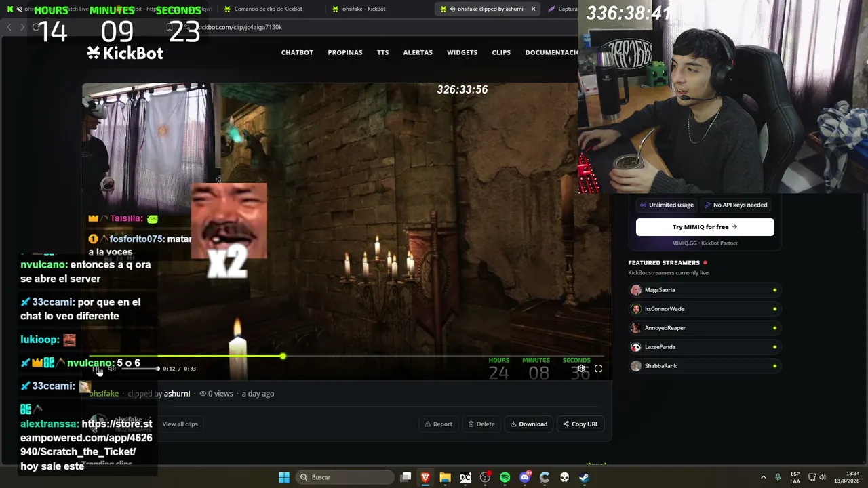Click 'Try MIMIQ for free' button

pos(705,227)
